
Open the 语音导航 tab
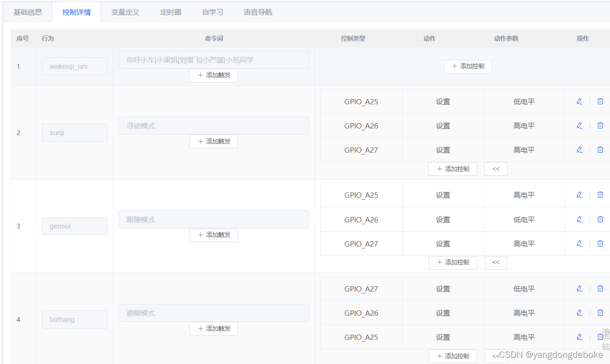pos(258,12)
